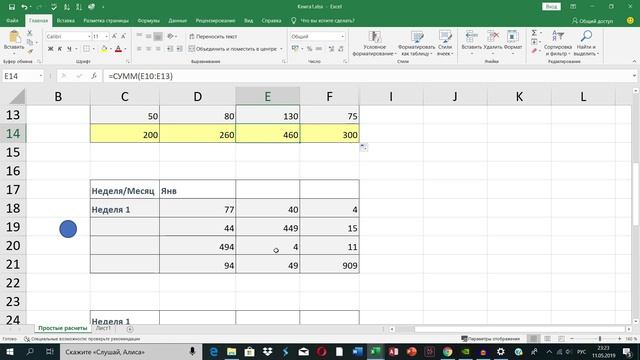The height and width of the screenshot is (360, 640).
Task: Align text to the center horizontally
Action: [149, 49]
